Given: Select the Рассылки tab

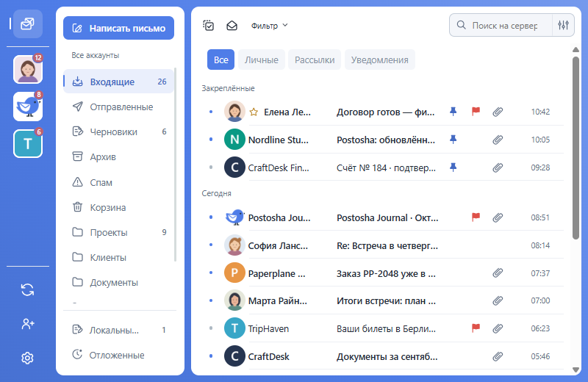Looking at the screenshot, I should 315,60.
